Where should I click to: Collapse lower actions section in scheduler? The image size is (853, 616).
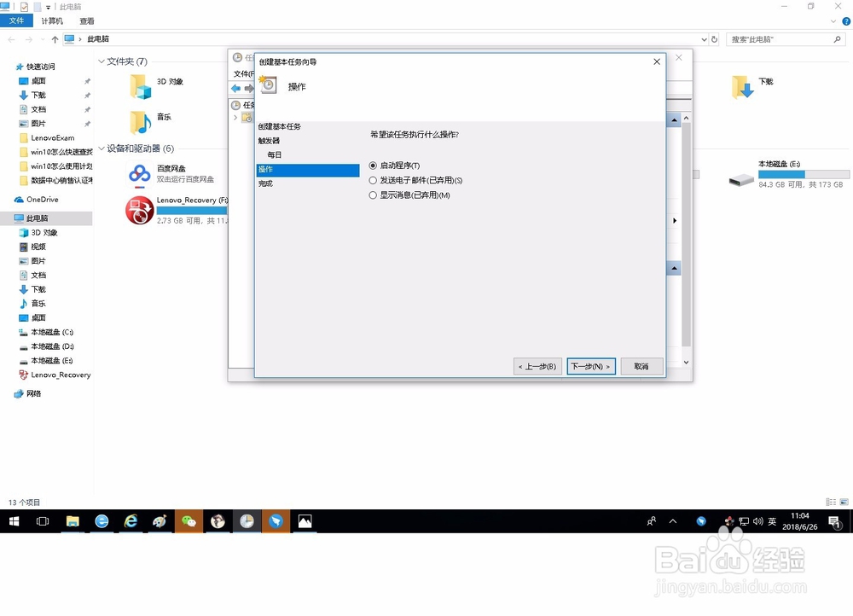click(674, 268)
